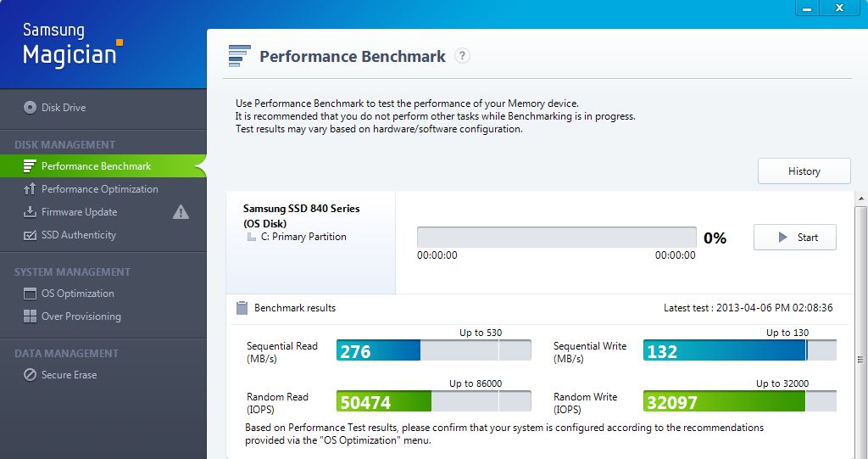Click the benchmark progress bar

pos(556,238)
